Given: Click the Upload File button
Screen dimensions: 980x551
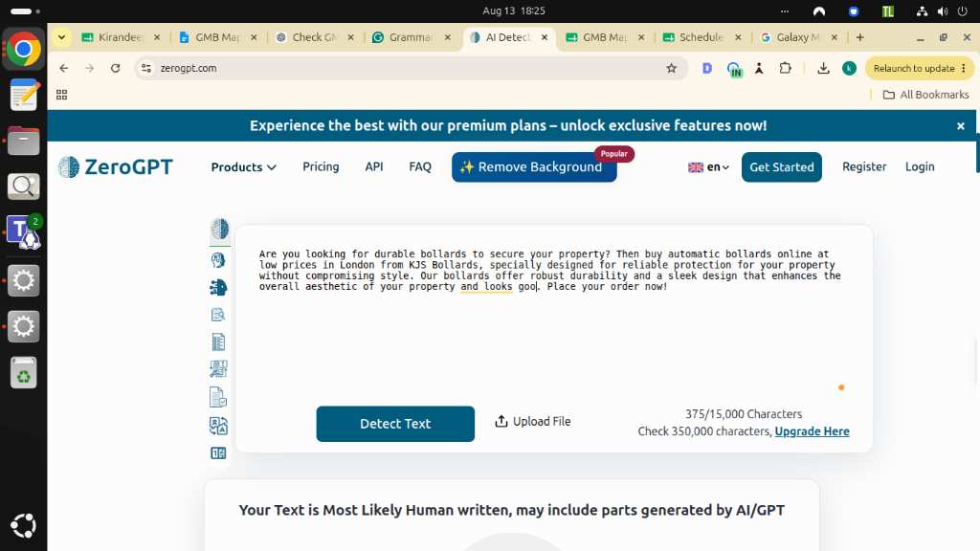Looking at the screenshot, I should [x=532, y=422].
